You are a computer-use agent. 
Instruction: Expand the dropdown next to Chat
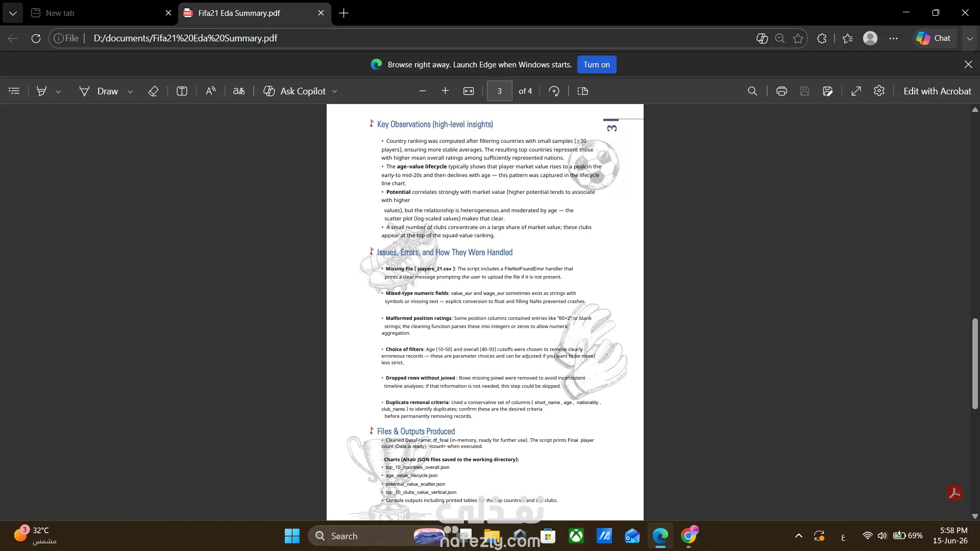970,38
